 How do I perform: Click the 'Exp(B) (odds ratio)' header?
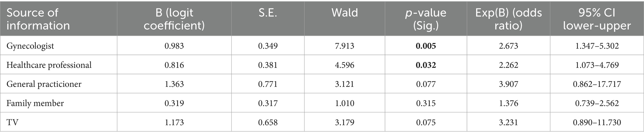coord(508,19)
